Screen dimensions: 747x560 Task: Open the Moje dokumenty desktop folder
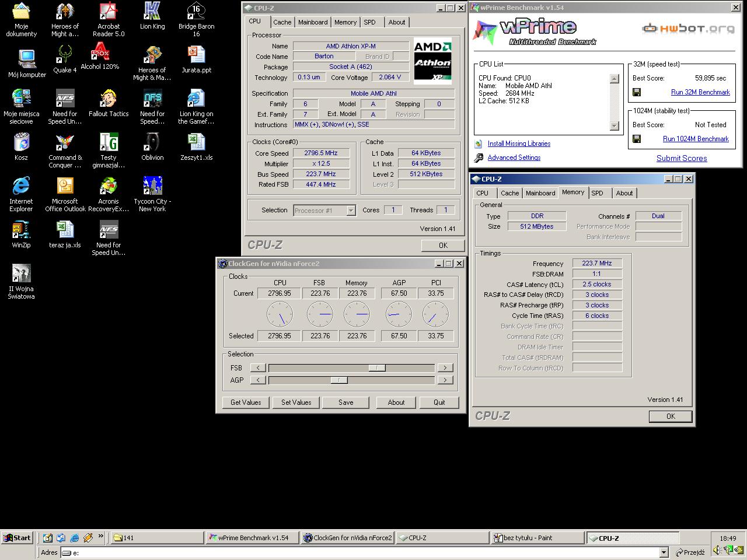pyautogui.click(x=21, y=19)
